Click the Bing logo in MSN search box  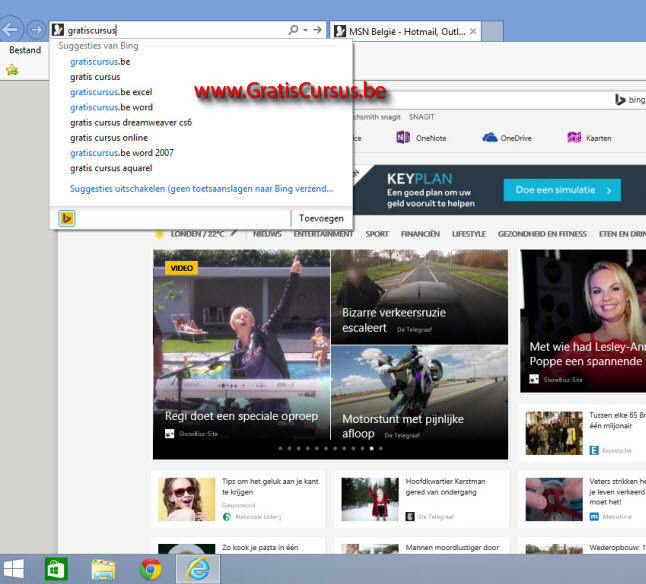pos(630,100)
